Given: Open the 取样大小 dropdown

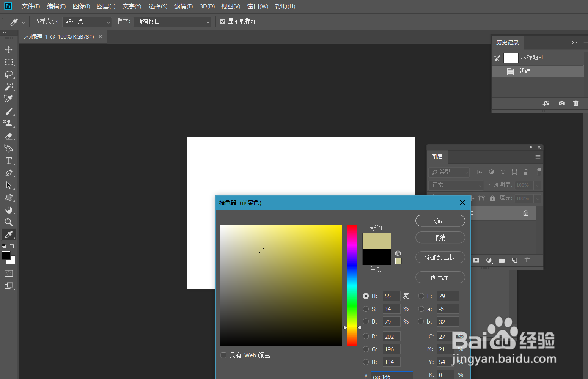Looking at the screenshot, I should point(87,22).
